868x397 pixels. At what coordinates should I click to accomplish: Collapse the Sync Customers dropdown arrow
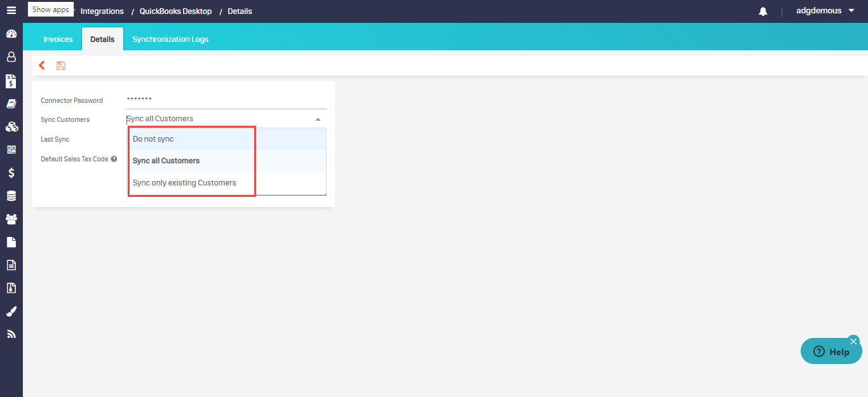(318, 119)
